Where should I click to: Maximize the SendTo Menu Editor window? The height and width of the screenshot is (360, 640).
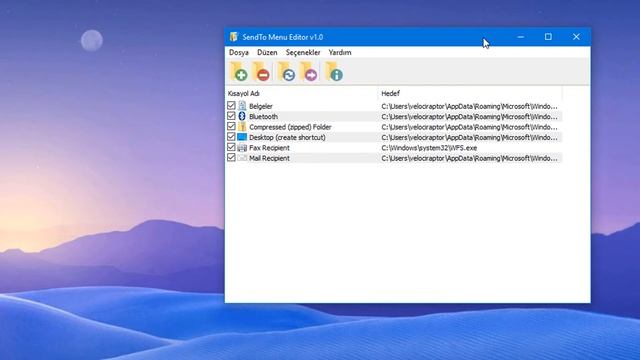click(548, 37)
